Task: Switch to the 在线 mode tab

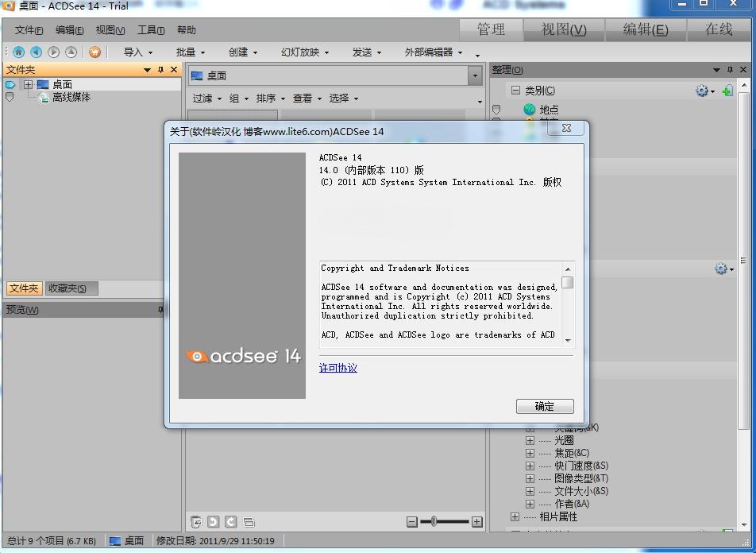Action: click(x=719, y=29)
